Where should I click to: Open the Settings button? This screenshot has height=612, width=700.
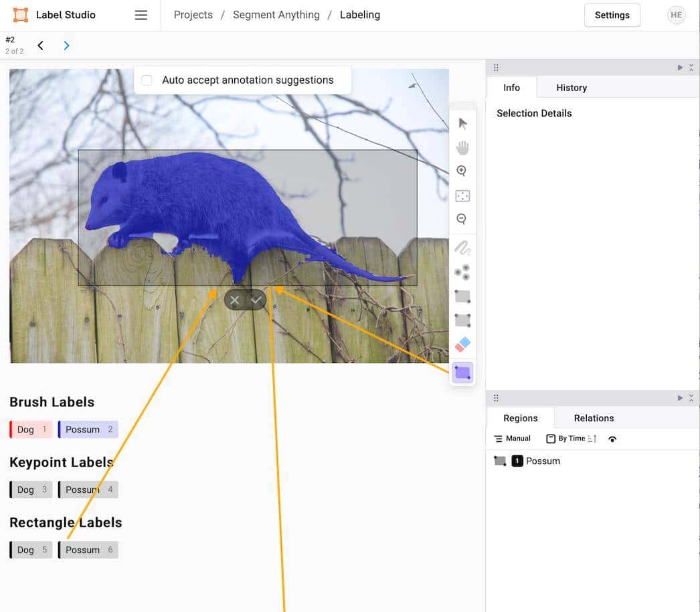(612, 15)
